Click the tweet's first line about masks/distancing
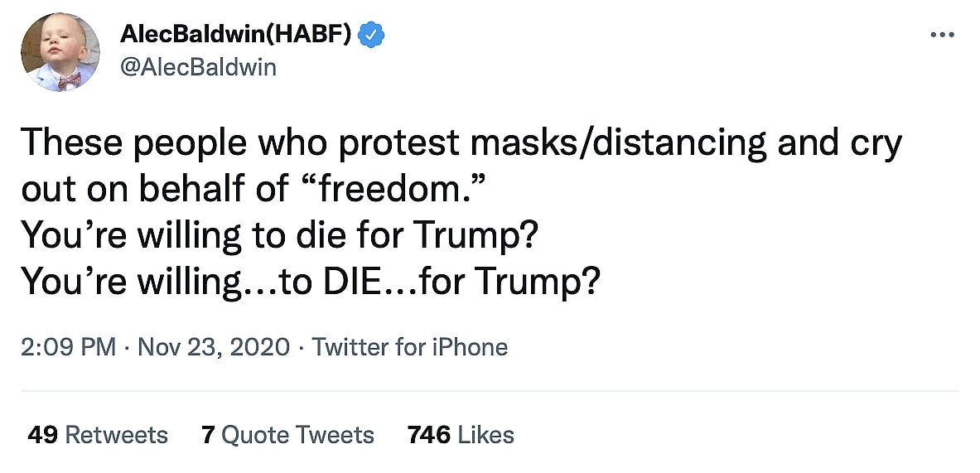 coord(461,143)
